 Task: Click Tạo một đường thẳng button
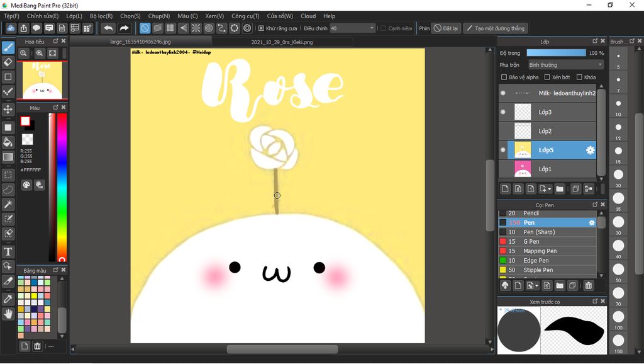(x=496, y=28)
